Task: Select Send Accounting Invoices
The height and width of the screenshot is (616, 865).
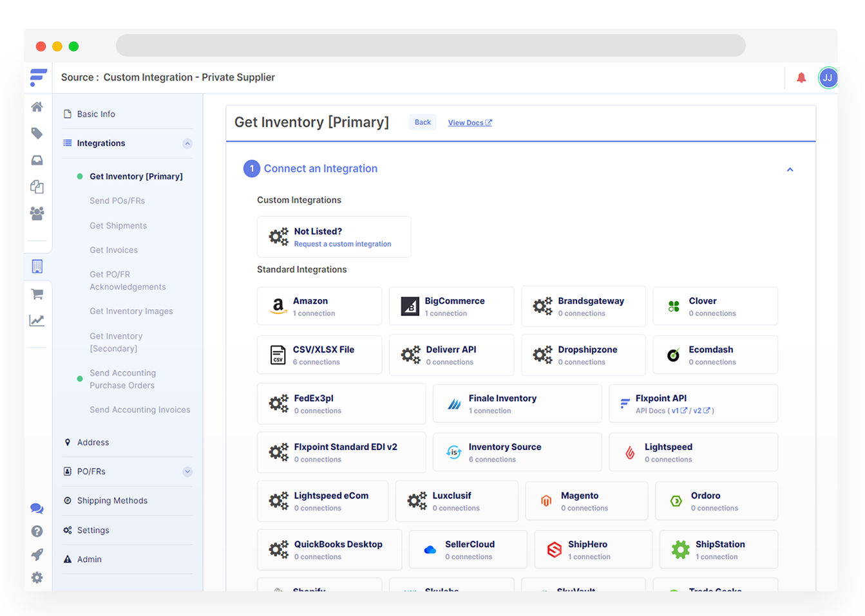Action: (140, 410)
